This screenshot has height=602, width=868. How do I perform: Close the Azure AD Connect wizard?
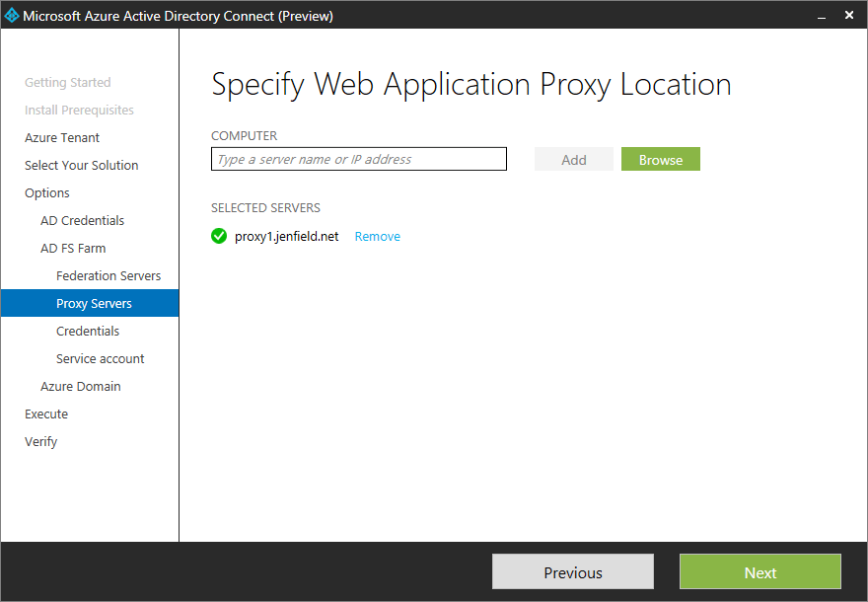click(x=849, y=16)
